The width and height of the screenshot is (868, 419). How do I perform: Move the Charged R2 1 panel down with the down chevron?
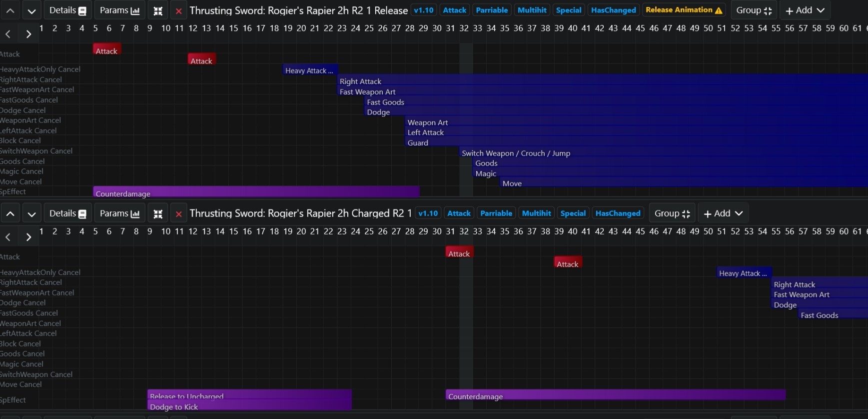31,213
